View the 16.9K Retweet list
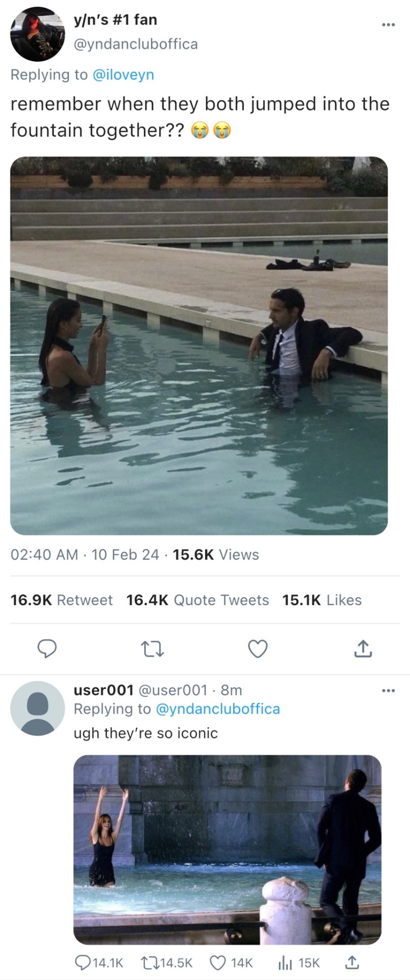The image size is (410, 980). click(62, 600)
